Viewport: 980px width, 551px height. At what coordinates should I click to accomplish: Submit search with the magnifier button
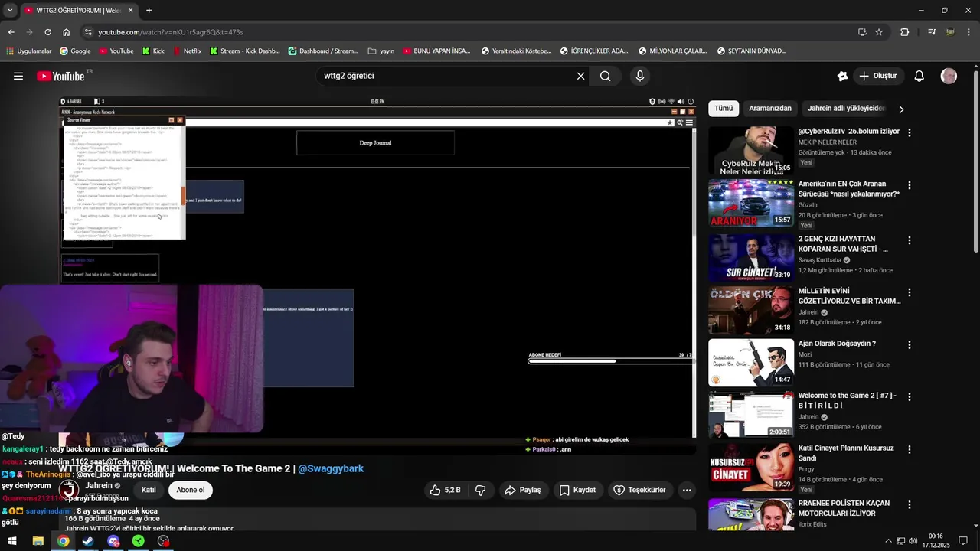pyautogui.click(x=606, y=76)
